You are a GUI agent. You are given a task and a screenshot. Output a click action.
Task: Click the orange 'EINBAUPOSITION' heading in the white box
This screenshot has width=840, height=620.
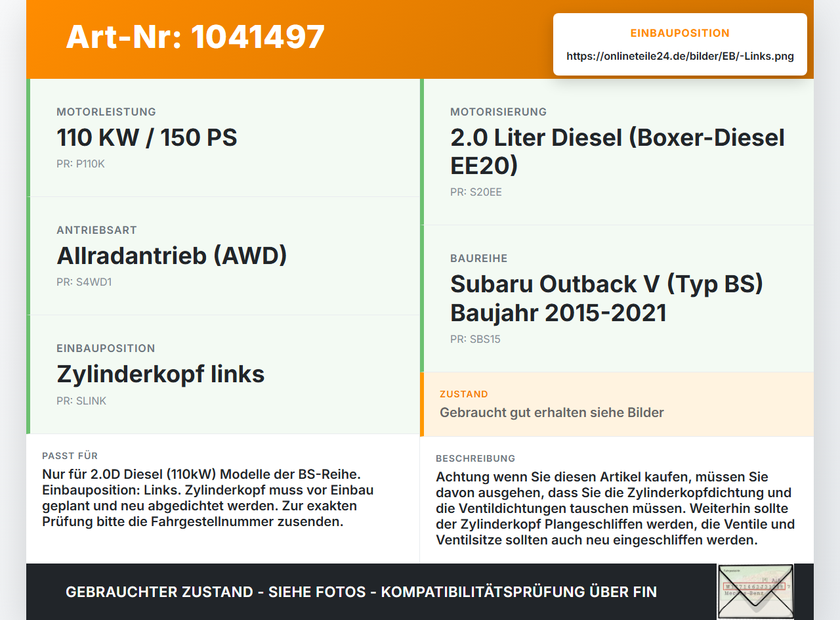pos(680,33)
